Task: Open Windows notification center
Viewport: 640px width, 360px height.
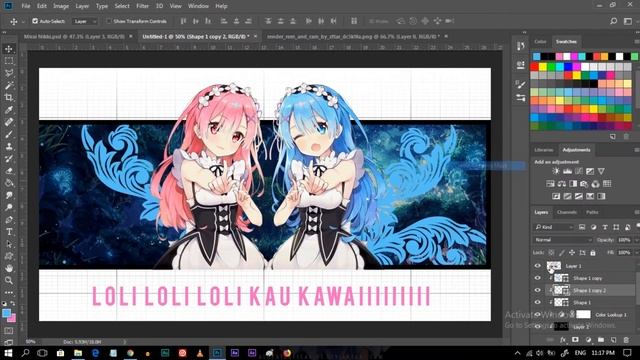Action: [x=627, y=353]
